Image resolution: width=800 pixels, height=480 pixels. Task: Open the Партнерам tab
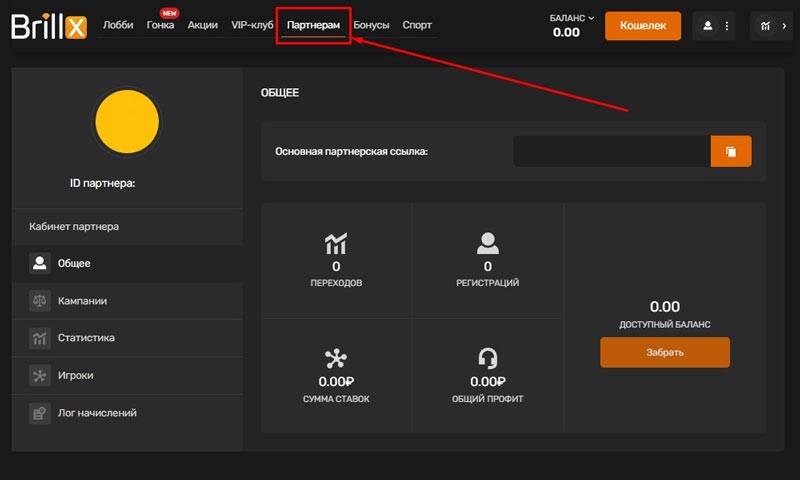tap(313, 25)
